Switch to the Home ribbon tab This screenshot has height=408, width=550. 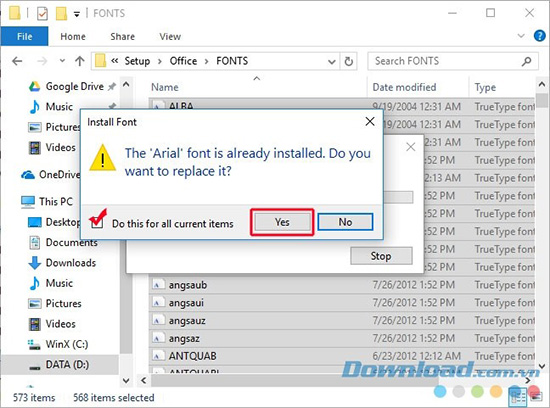tap(73, 36)
